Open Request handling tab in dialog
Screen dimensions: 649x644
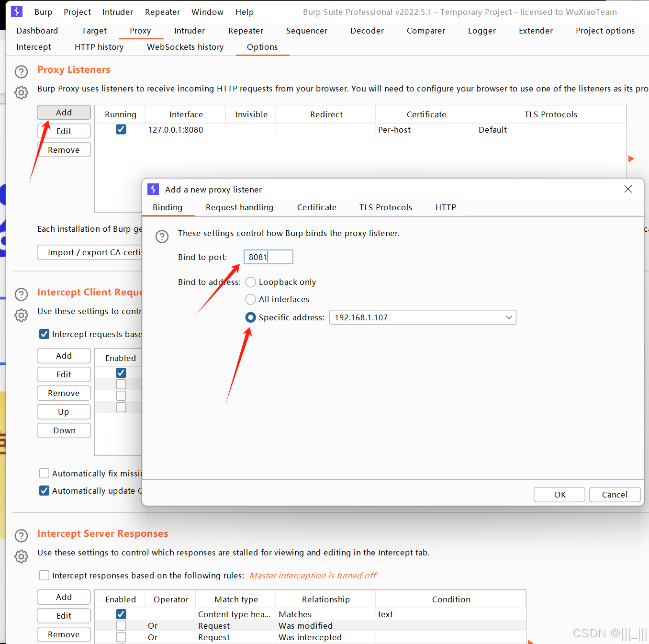[239, 207]
